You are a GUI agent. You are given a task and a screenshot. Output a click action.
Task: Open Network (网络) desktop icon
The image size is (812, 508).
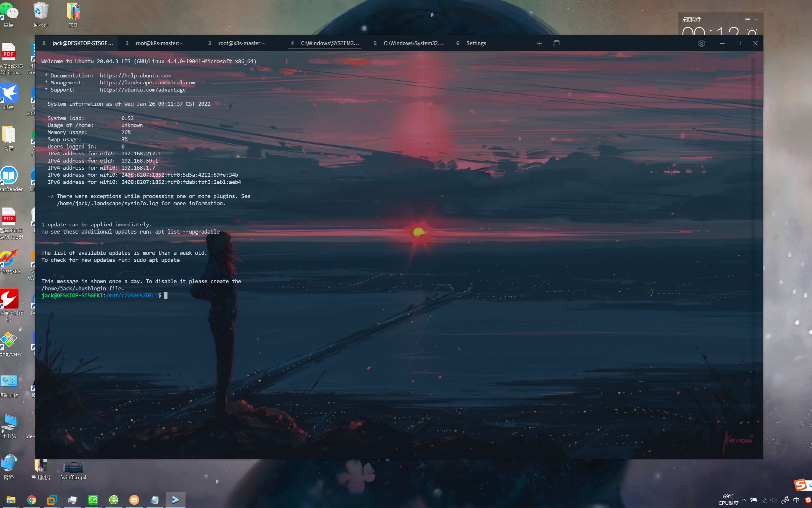[9, 467]
